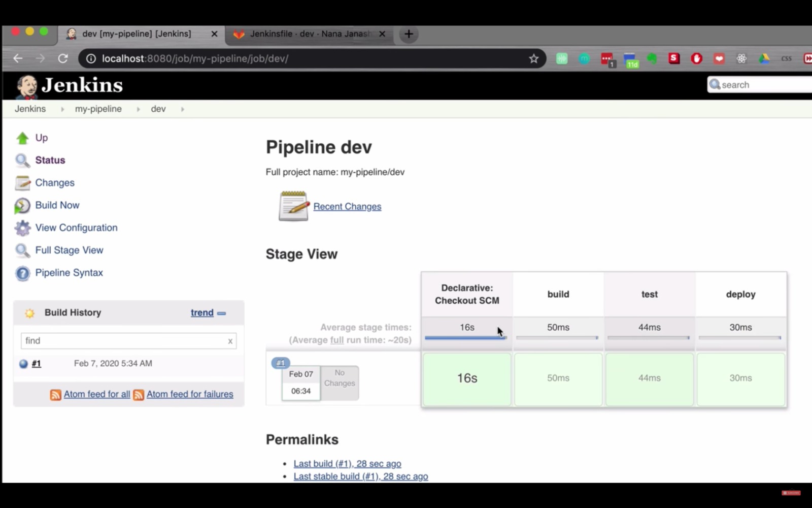
Task: Expand the dev breadcrumb dropdown arrow
Action: click(x=182, y=109)
